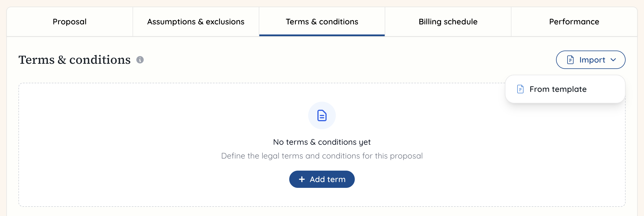Click the Add term button
This screenshot has height=216, width=644.
click(322, 179)
